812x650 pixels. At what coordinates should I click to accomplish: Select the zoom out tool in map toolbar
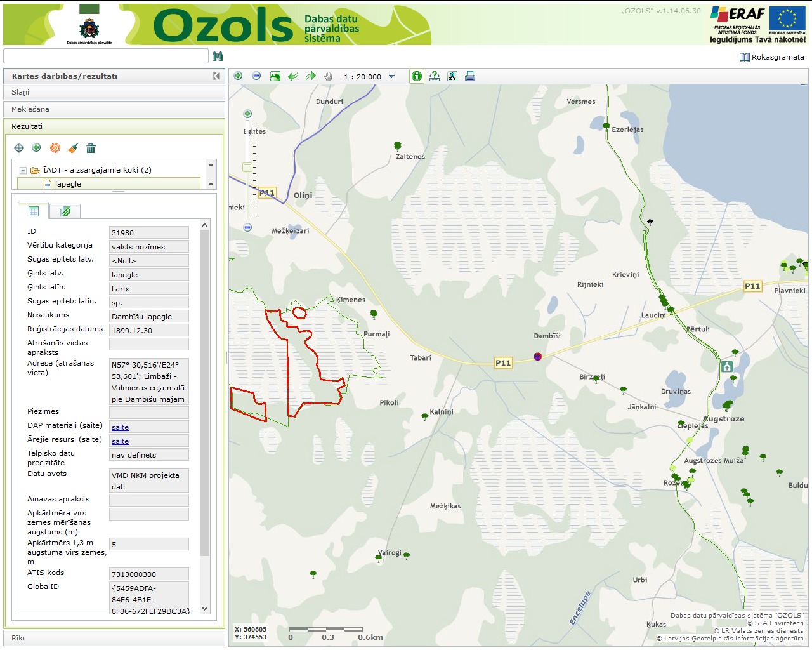256,76
